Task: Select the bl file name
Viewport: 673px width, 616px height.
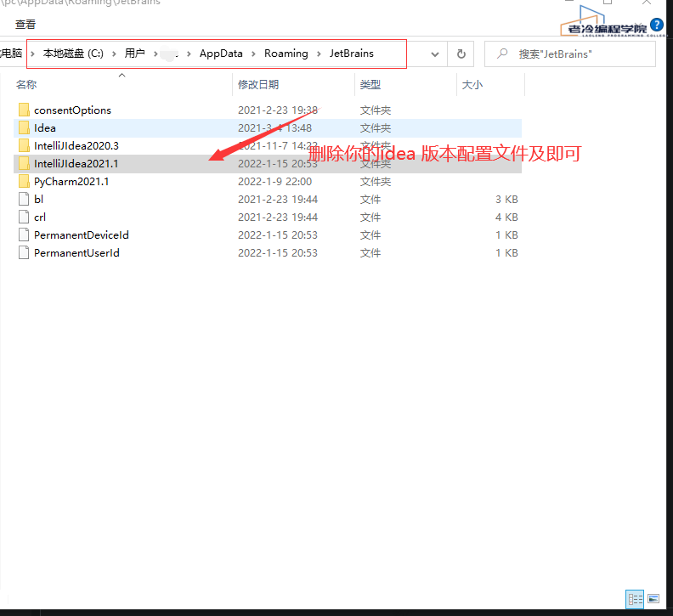Action: point(38,199)
